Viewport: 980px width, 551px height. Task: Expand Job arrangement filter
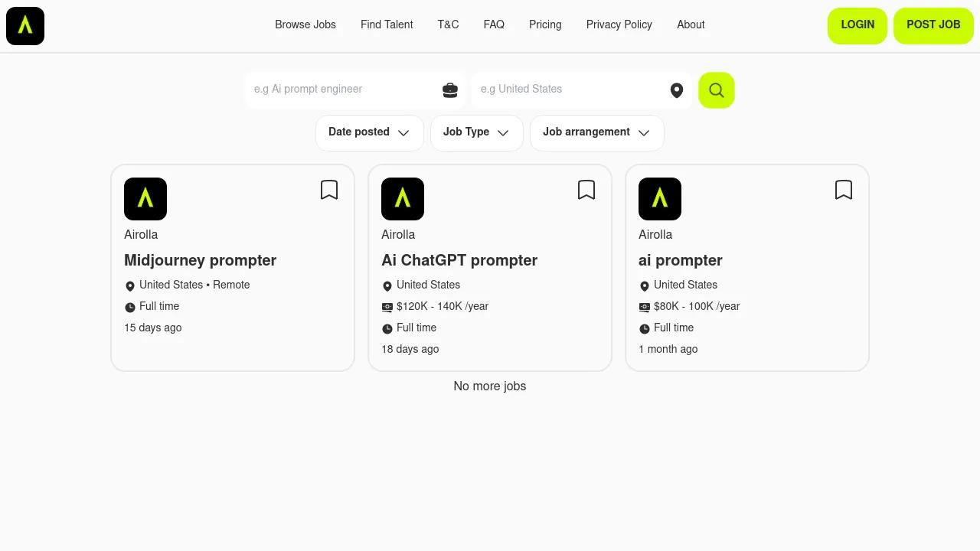[x=596, y=132]
